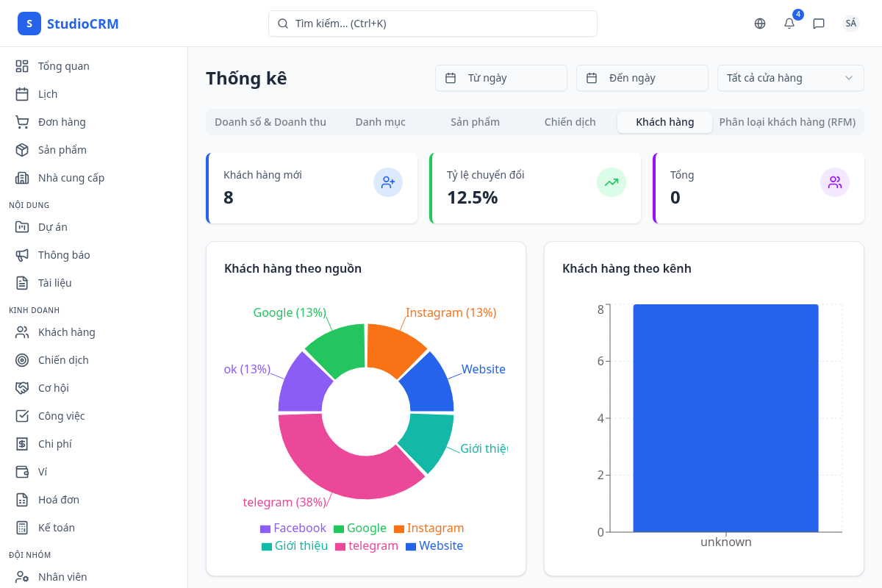Open Lịch in the sidebar
The width and height of the screenshot is (882, 588).
(x=48, y=94)
